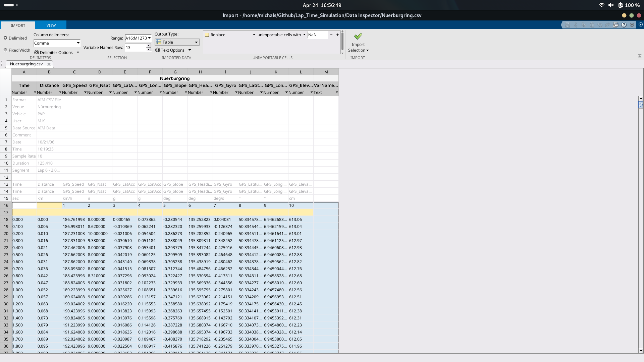Open the Replace rule dropdown

pos(254,35)
